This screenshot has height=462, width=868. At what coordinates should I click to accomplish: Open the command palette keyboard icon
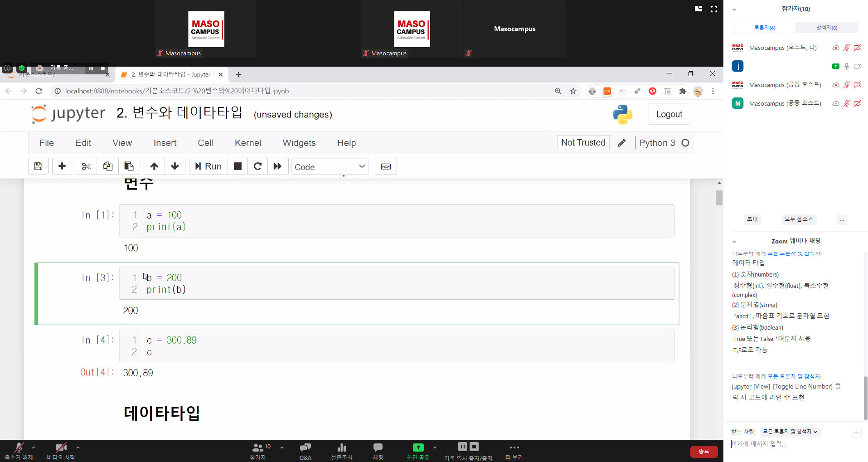pos(386,166)
